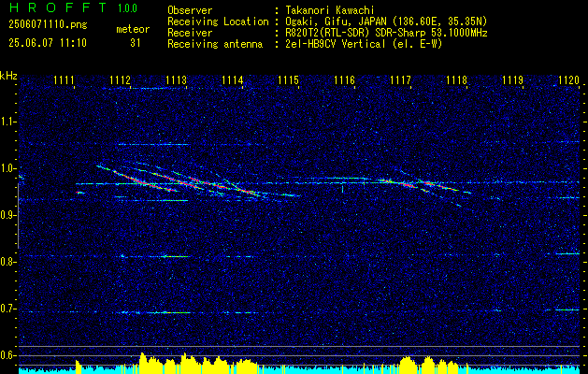Click the version number 1.0.0
This screenshot has width=588, height=374.
pyautogui.click(x=127, y=8)
